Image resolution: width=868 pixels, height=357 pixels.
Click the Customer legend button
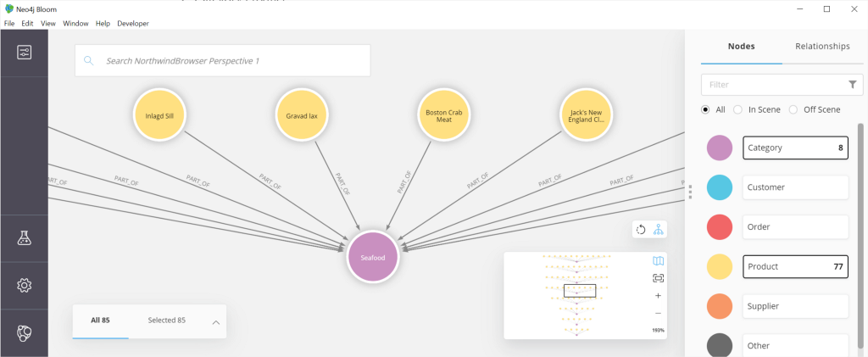tap(795, 187)
